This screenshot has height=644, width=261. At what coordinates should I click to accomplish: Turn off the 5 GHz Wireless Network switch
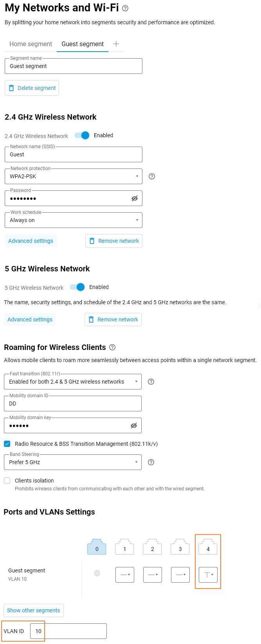77,287
